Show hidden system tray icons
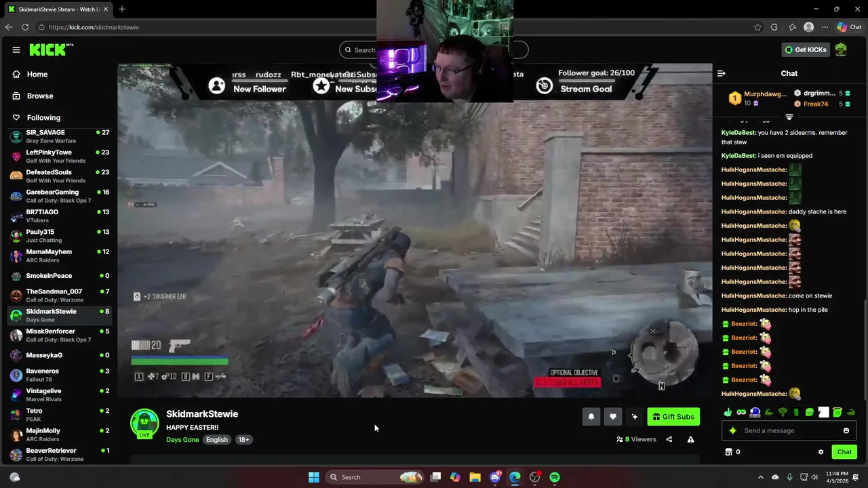The width and height of the screenshot is (868, 488). pos(760,477)
